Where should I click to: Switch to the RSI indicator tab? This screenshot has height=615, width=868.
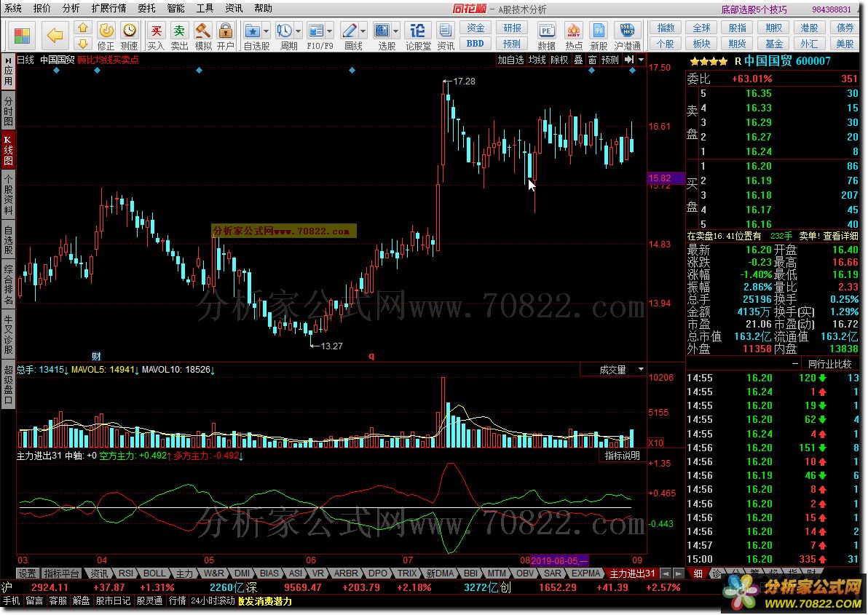coord(126,574)
